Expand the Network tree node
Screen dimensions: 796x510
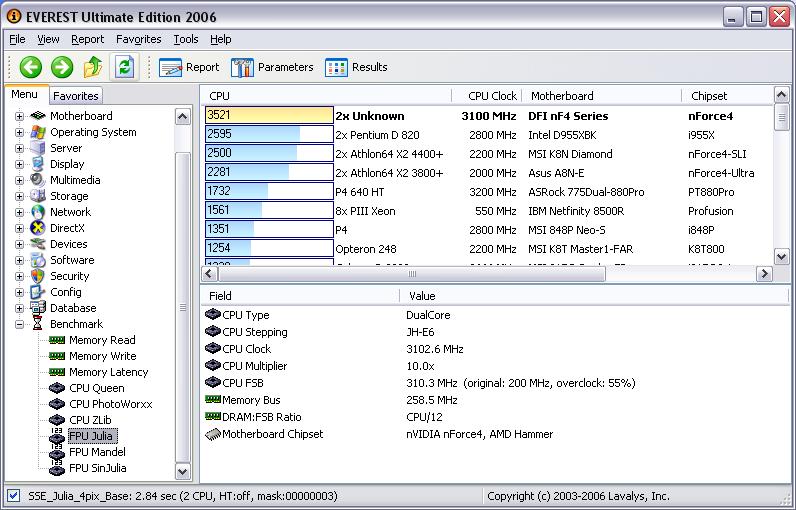point(19,212)
